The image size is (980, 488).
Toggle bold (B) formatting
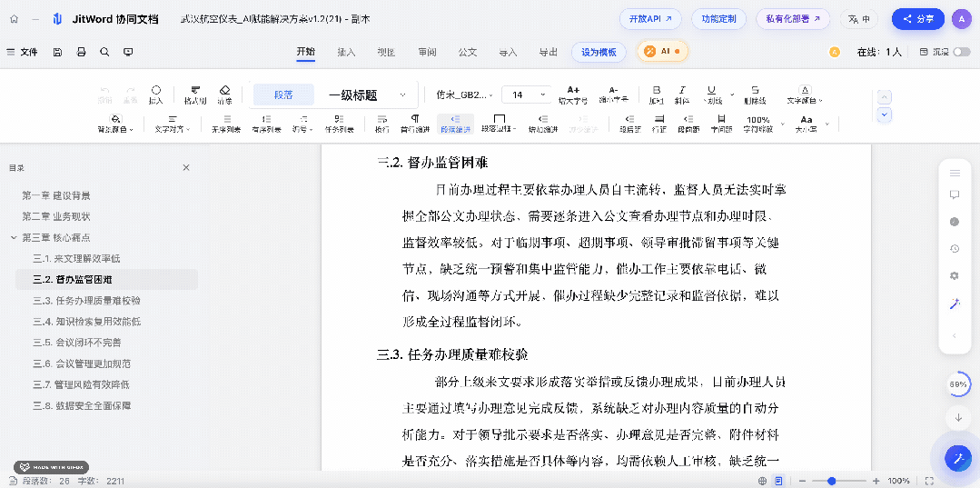pos(657,95)
